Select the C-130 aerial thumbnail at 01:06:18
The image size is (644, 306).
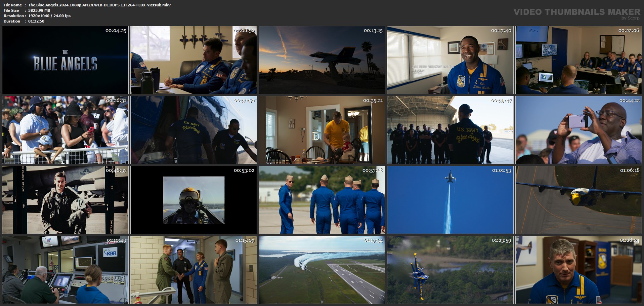coord(578,200)
